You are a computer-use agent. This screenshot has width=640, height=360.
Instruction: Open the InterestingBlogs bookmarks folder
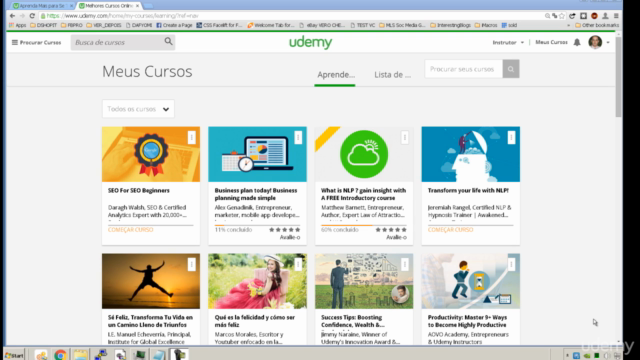point(451,25)
